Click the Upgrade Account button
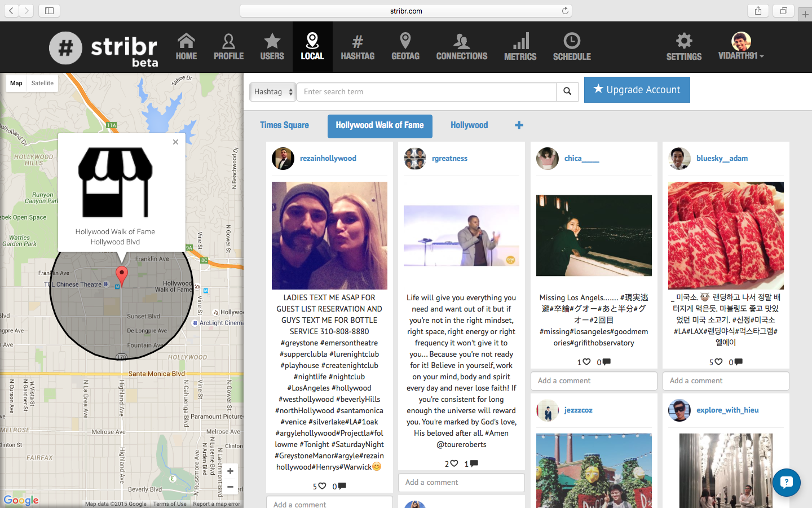This screenshot has height=508, width=812. [637, 90]
